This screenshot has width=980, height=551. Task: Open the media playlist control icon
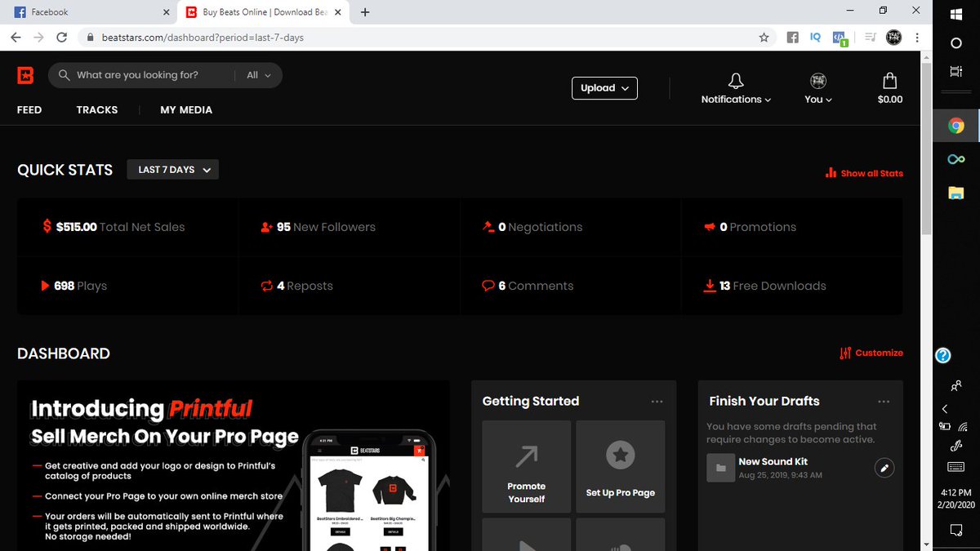click(871, 37)
